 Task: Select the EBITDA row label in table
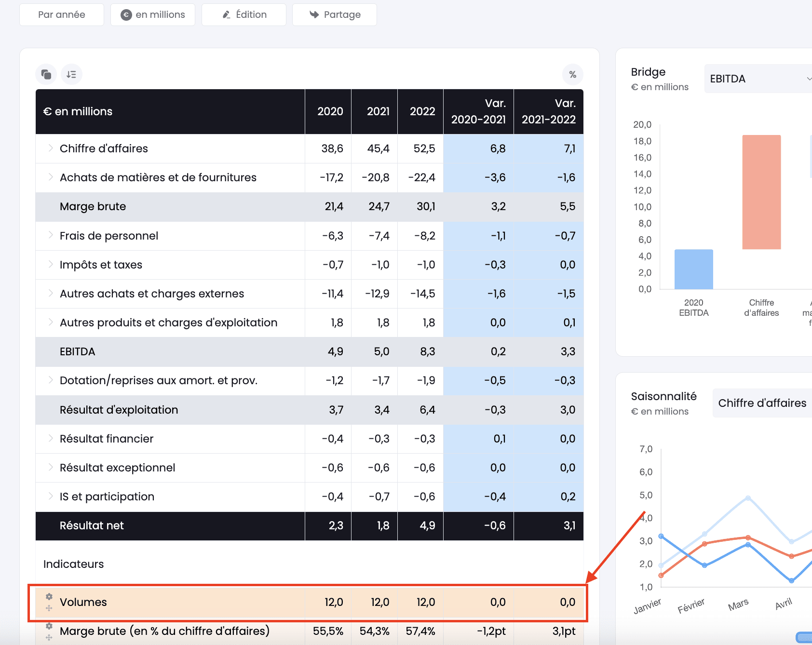pos(78,351)
